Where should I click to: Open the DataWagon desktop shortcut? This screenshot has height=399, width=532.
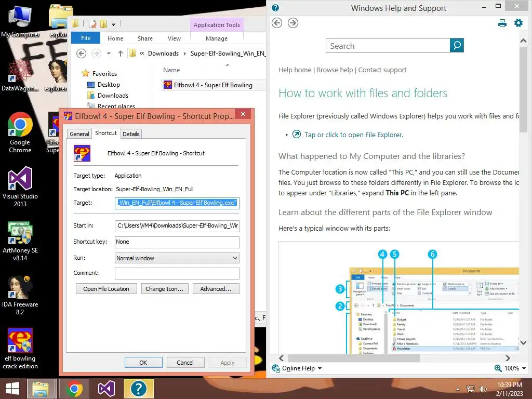tap(20, 75)
